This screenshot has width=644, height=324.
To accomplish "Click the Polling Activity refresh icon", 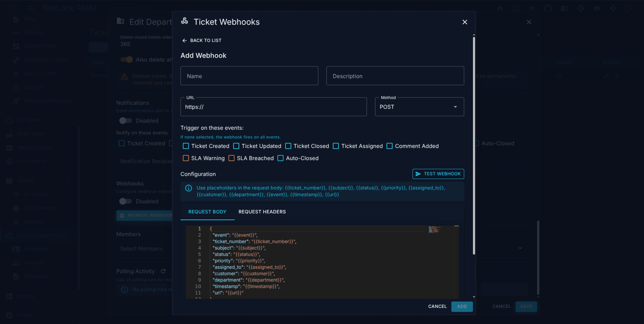I will 163,271.
